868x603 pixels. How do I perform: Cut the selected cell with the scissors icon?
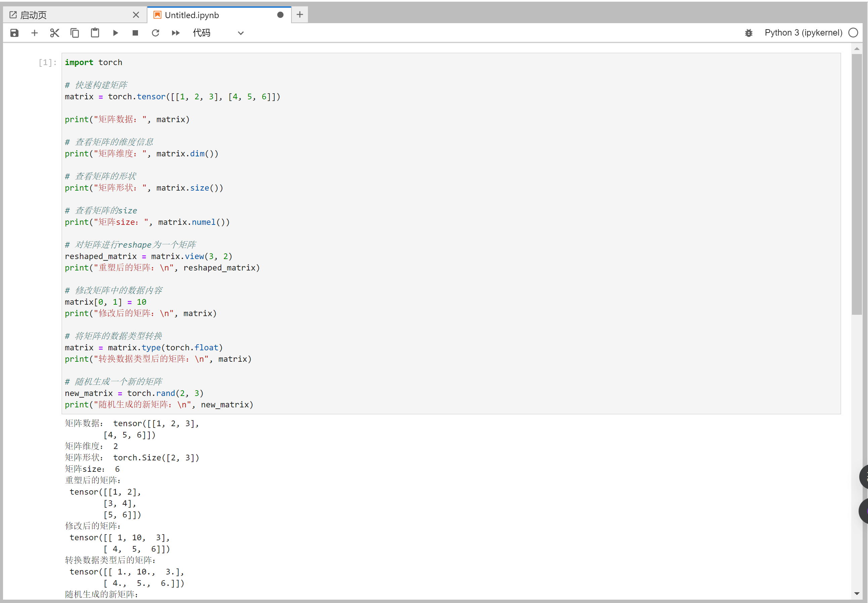54,33
